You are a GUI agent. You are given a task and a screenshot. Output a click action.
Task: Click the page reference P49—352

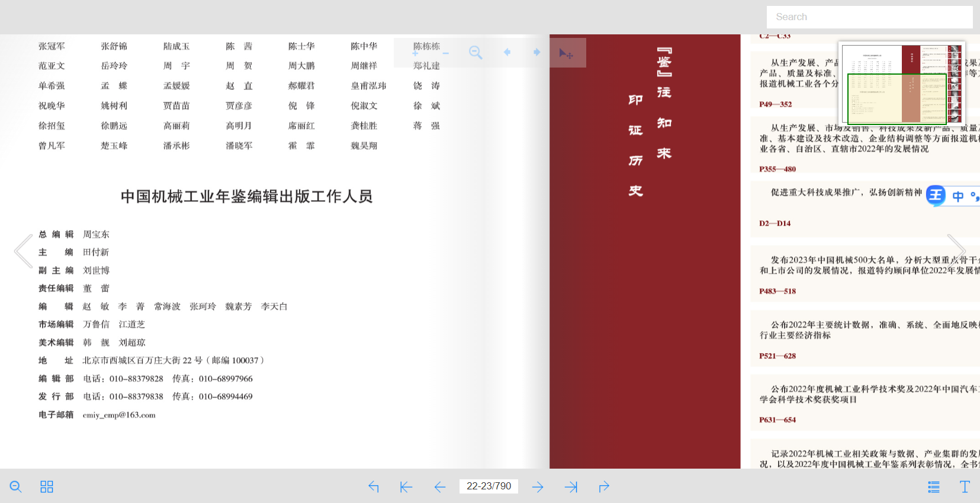coord(776,104)
